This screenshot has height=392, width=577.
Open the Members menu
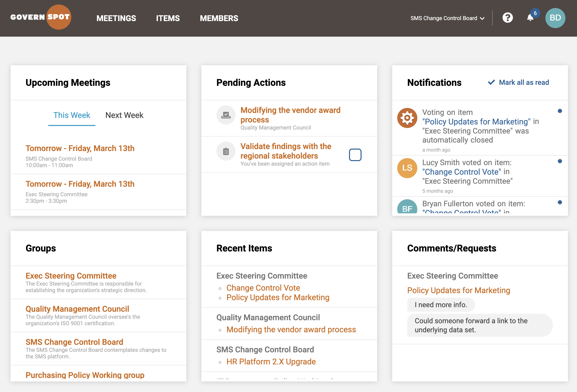(219, 18)
